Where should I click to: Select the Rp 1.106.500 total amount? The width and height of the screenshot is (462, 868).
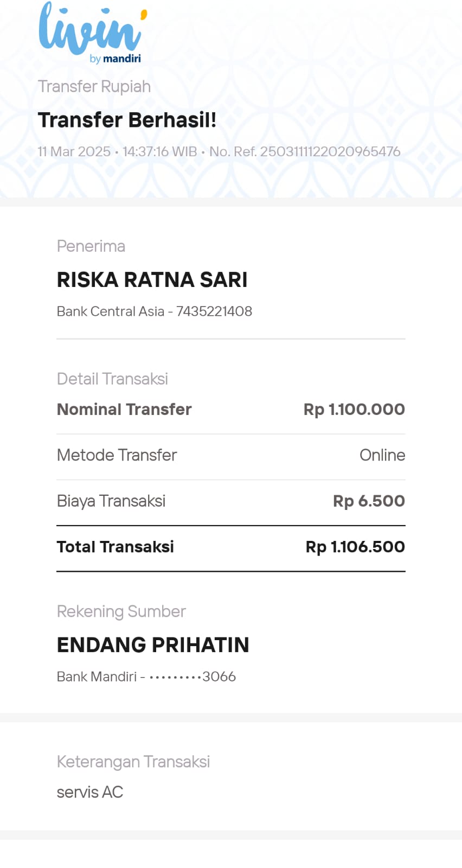[x=355, y=547]
